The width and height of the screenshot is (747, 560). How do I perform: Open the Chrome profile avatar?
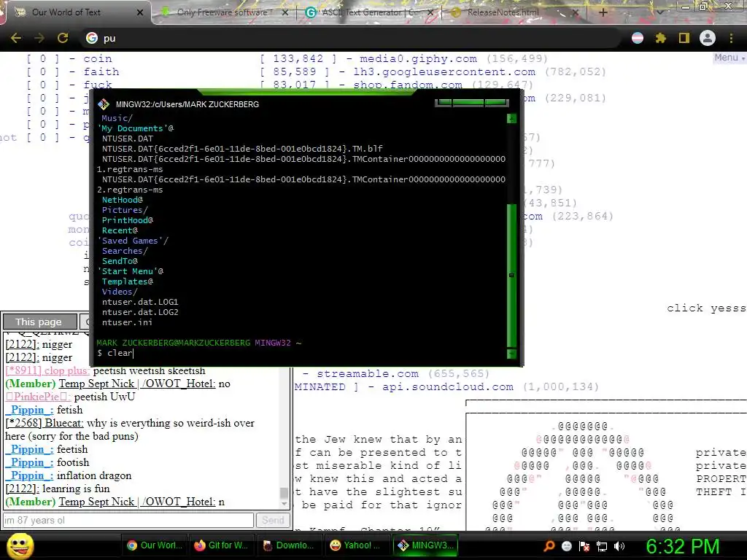[x=708, y=38]
